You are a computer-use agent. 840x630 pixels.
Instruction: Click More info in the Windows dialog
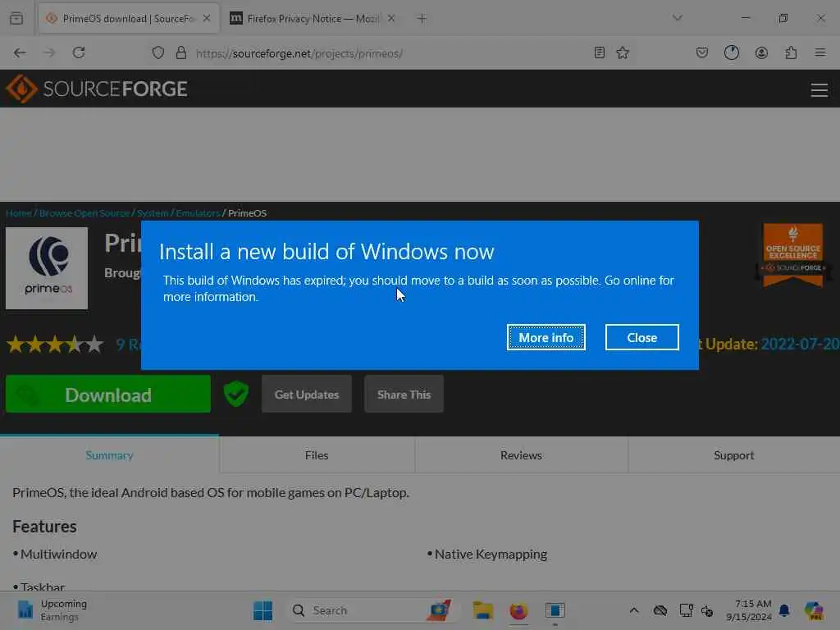546,337
